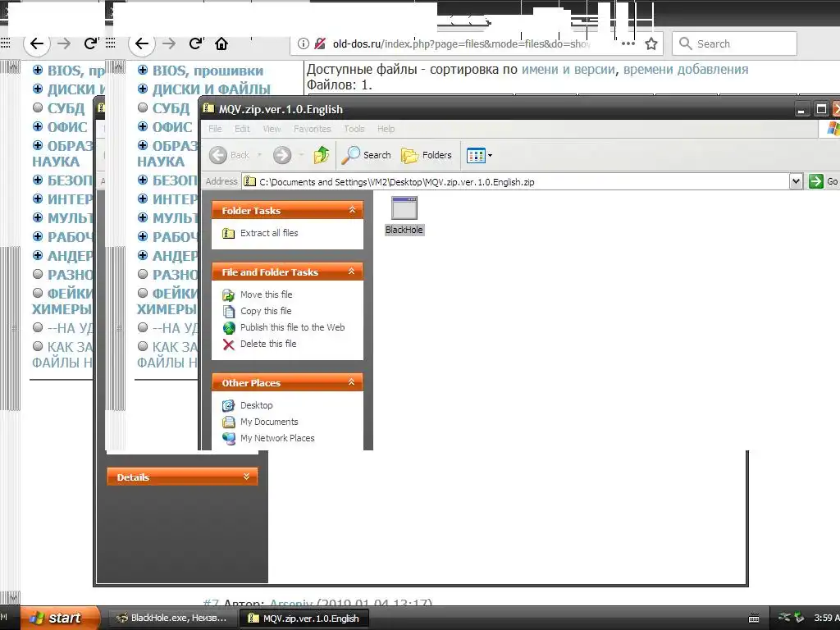Expand the 'BIOS, прошивки' category plus icon
Screen dimensions: 840x630
(142, 70)
